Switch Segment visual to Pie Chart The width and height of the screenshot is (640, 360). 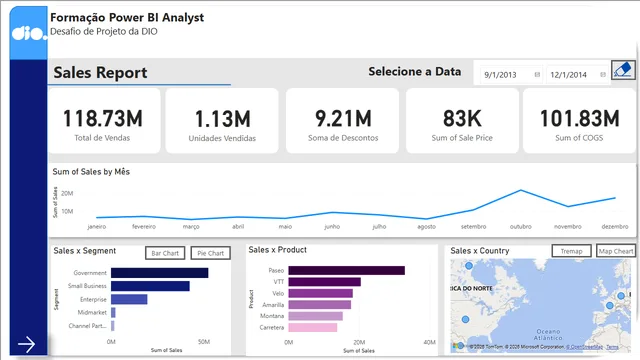click(211, 253)
